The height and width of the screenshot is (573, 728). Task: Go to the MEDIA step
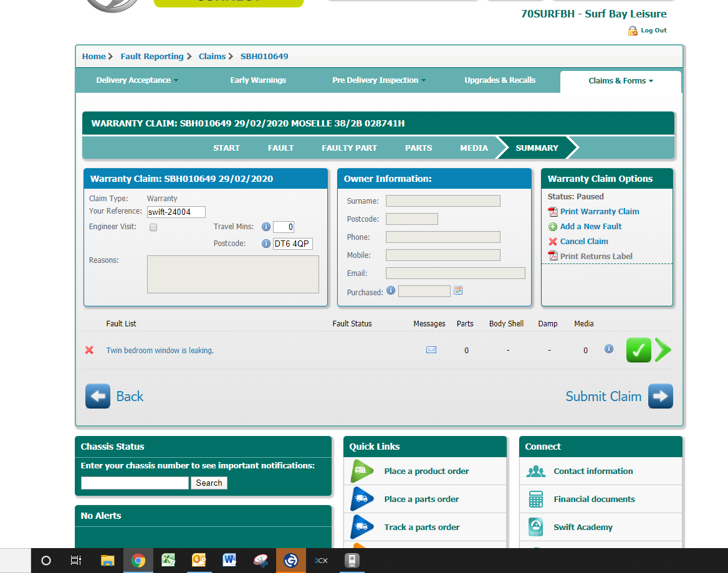474,148
